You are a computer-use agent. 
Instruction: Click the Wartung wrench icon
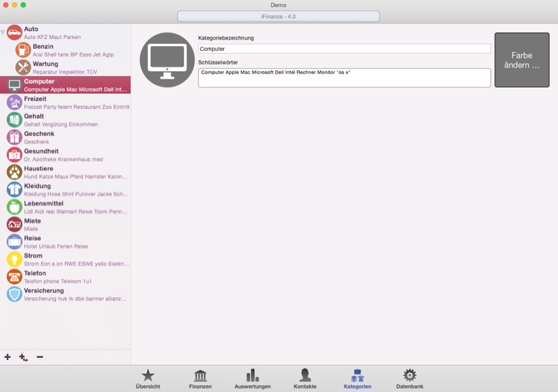pos(22,68)
